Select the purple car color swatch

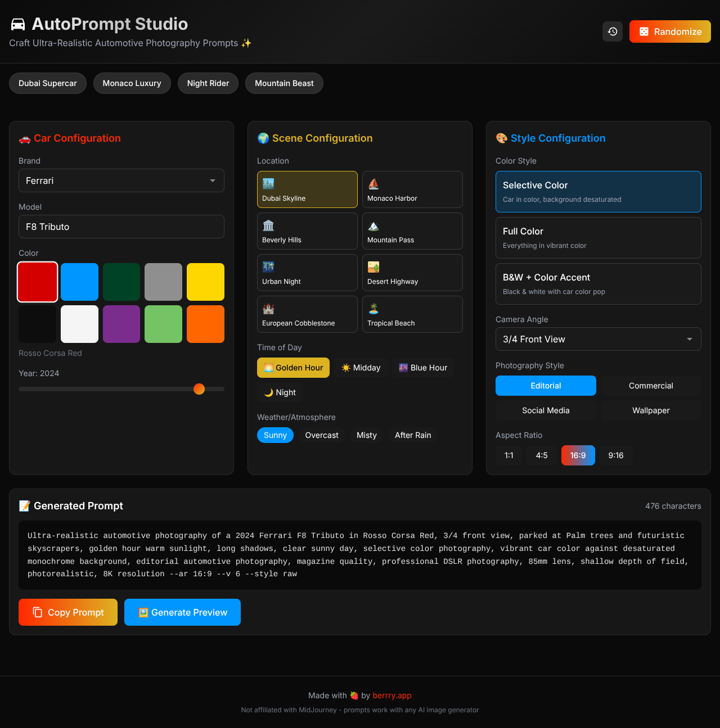click(121, 324)
